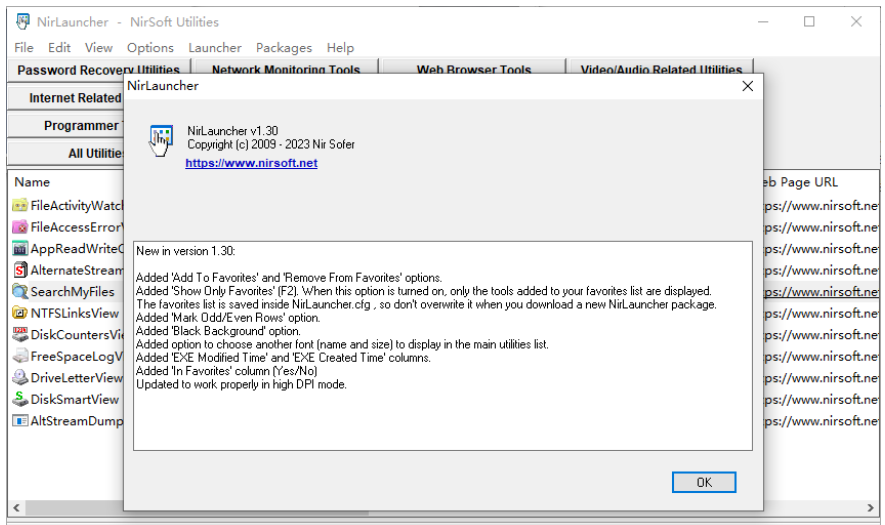Click the left arrow of horizontal scrollbar
The image size is (885, 525).
pyautogui.click(x=14, y=507)
